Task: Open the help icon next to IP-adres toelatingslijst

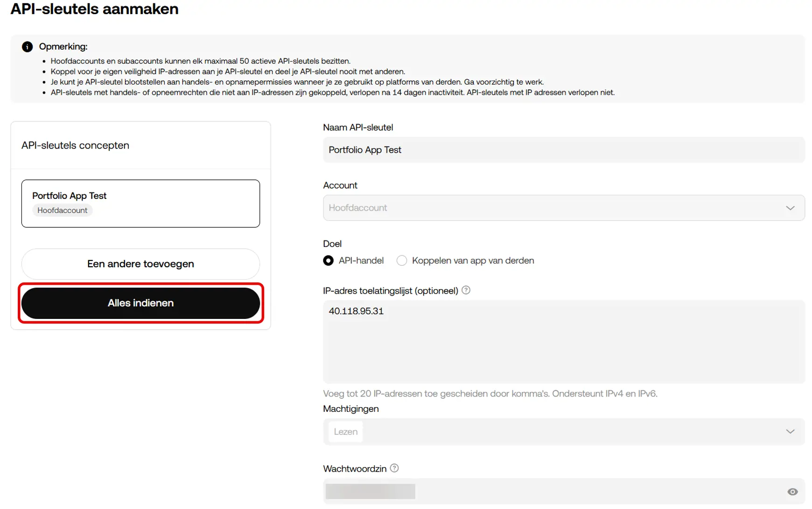Action: click(465, 290)
